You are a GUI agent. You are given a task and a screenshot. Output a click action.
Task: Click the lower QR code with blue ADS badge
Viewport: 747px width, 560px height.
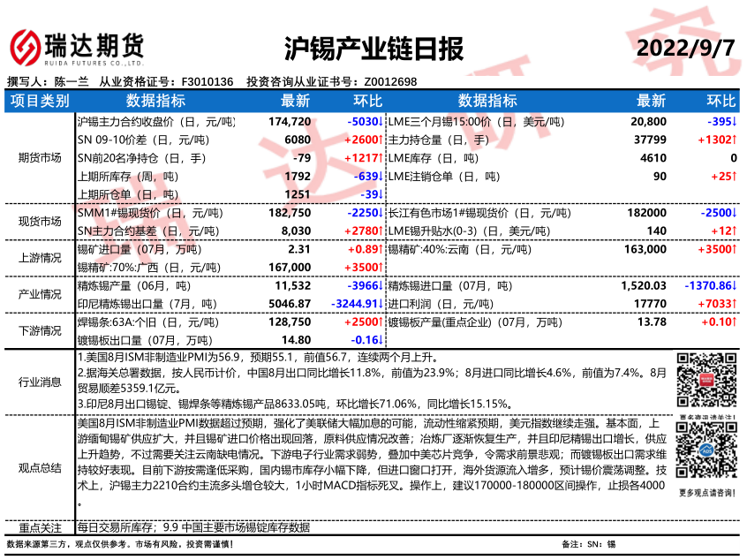click(x=706, y=450)
